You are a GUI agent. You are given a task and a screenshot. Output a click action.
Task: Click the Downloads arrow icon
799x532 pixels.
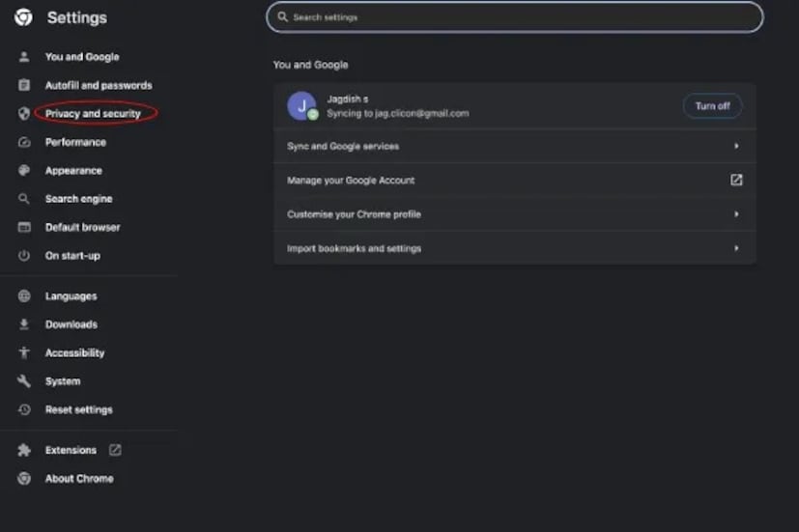click(x=24, y=324)
